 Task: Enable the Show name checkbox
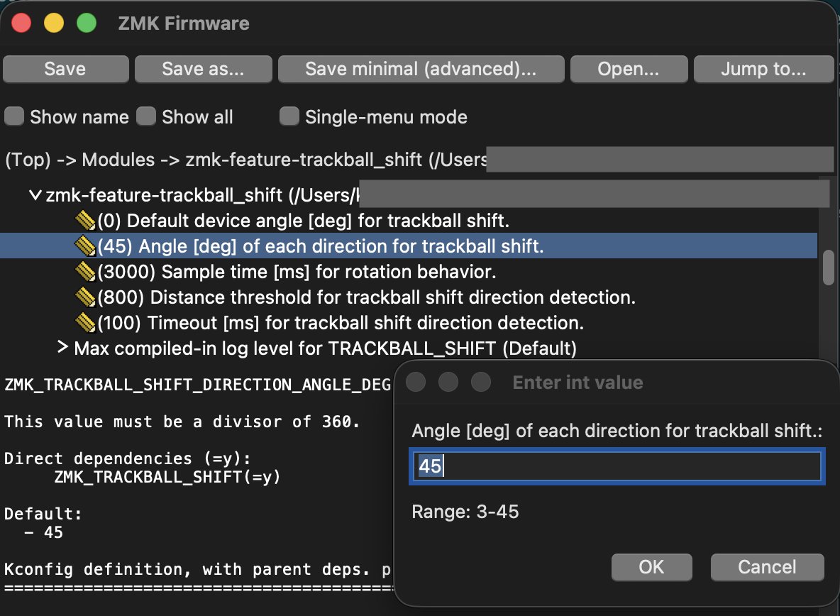coord(14,116)
